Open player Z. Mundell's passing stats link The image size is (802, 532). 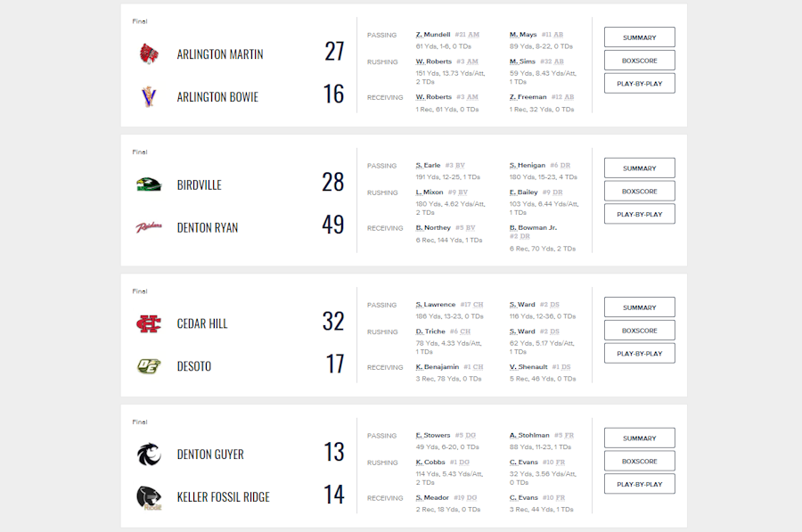coord(433,35)
